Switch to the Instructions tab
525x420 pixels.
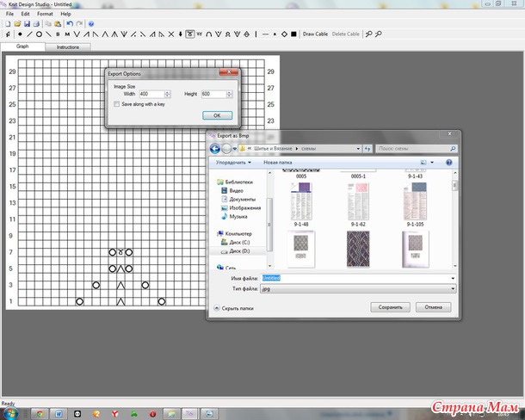click(68, 47)
